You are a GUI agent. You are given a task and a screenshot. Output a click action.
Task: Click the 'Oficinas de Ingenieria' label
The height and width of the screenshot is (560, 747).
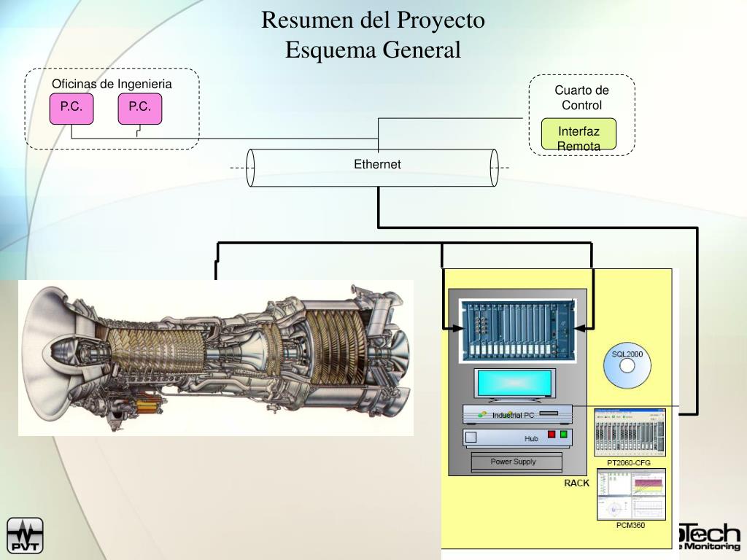click(x=112, y=84)
